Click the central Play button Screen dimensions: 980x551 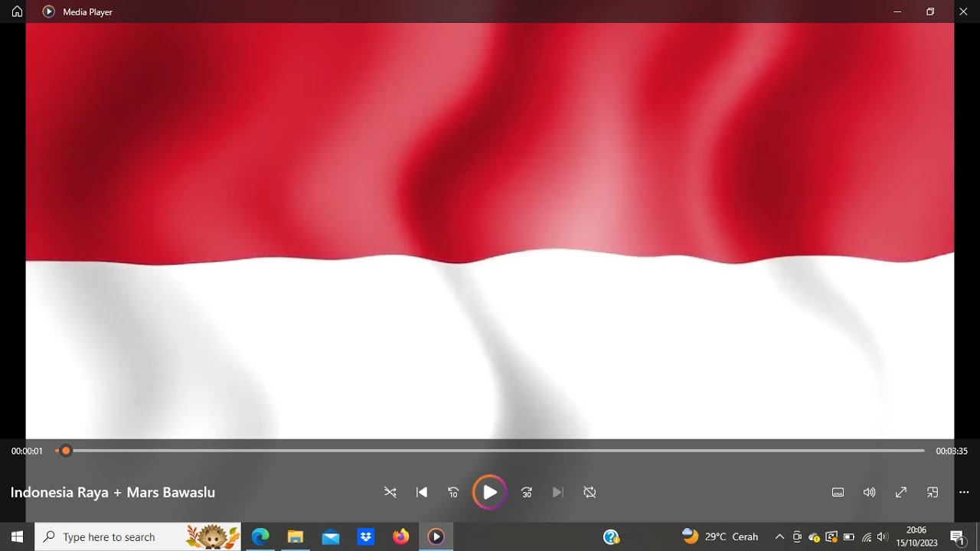coord(490,492)
